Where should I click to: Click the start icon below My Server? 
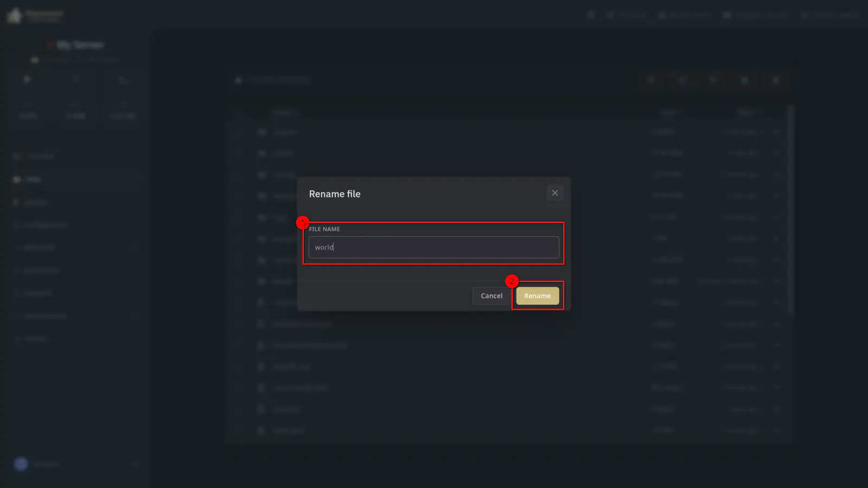click(x=27, y=80)
